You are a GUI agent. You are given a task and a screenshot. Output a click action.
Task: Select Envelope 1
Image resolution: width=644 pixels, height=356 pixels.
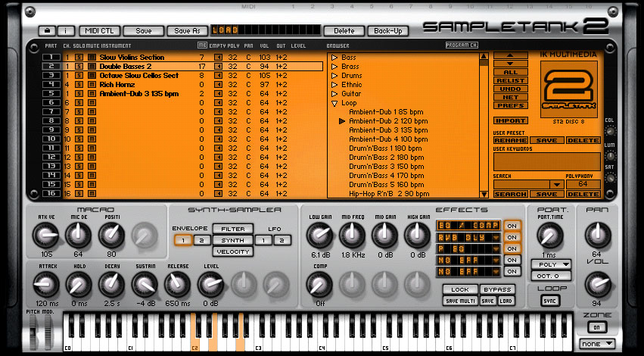(183, 240)
